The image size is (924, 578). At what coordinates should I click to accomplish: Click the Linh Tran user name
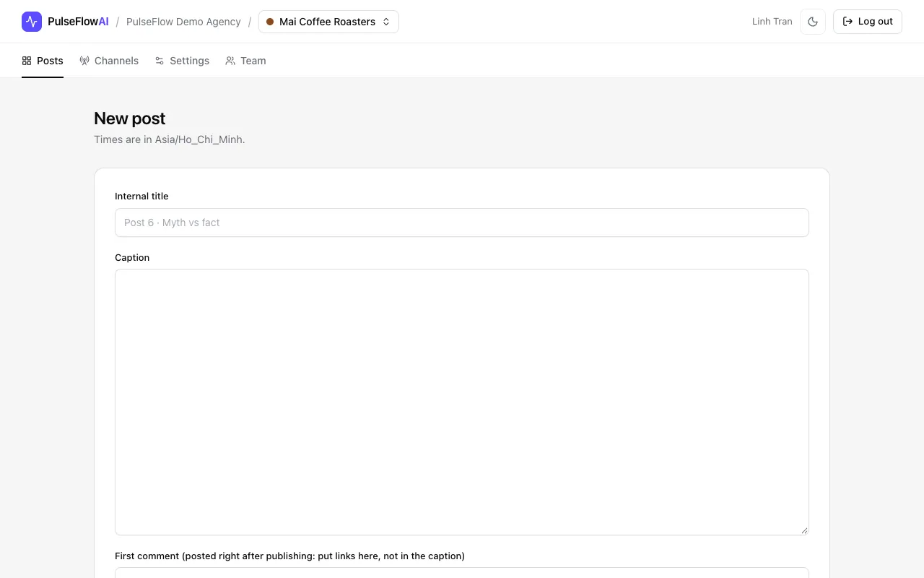pos(772,22)
